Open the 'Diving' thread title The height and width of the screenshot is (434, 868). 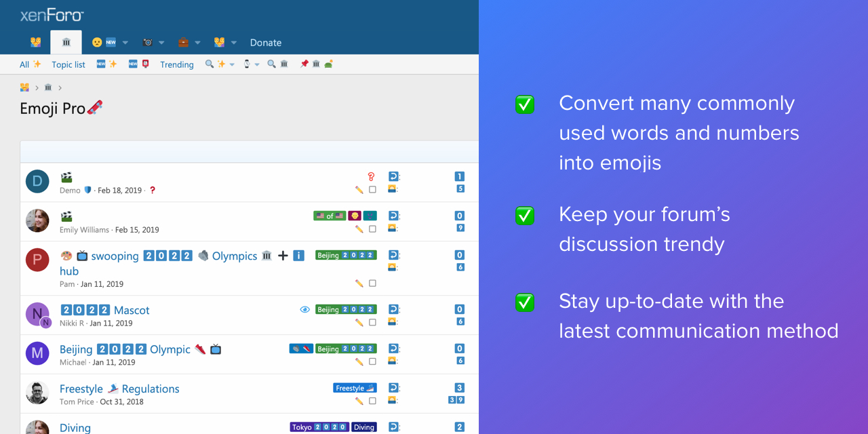coord(75,428)
